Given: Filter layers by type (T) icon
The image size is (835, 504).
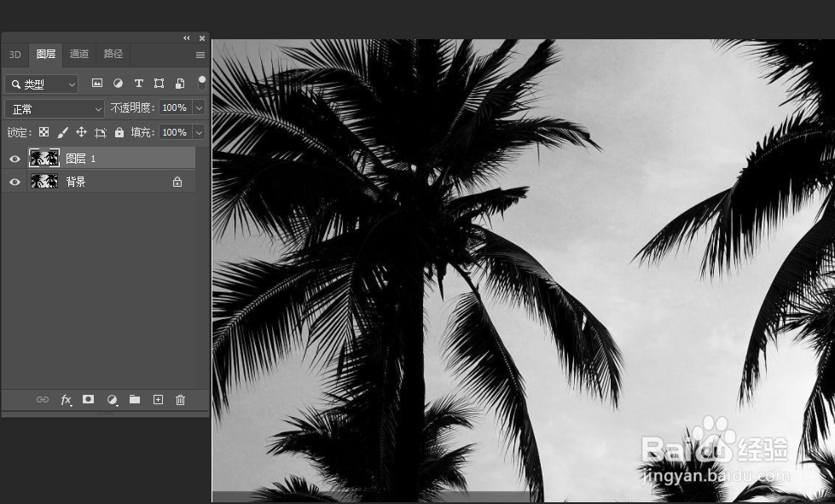Looking at the screenshot, I should click(138, 83).
